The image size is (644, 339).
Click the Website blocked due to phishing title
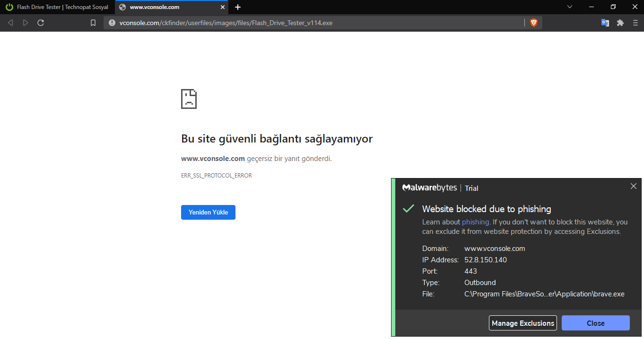(x=487, y=209)
